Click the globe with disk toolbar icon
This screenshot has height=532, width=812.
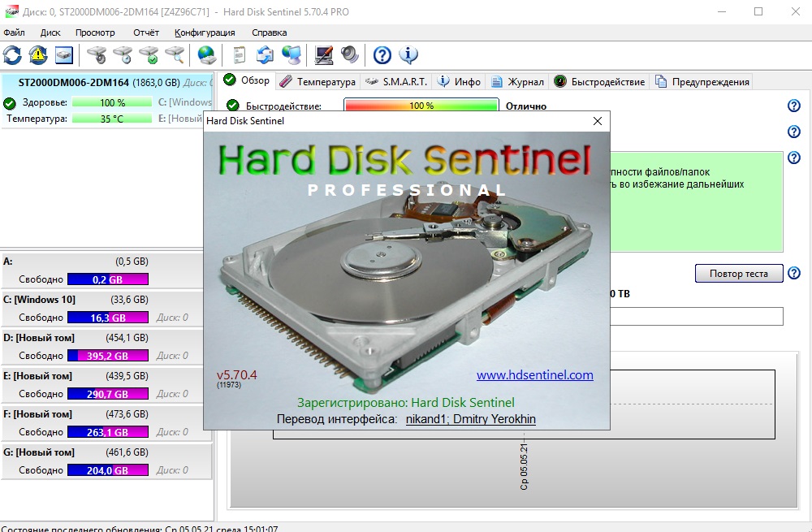[x=207, y=55]
